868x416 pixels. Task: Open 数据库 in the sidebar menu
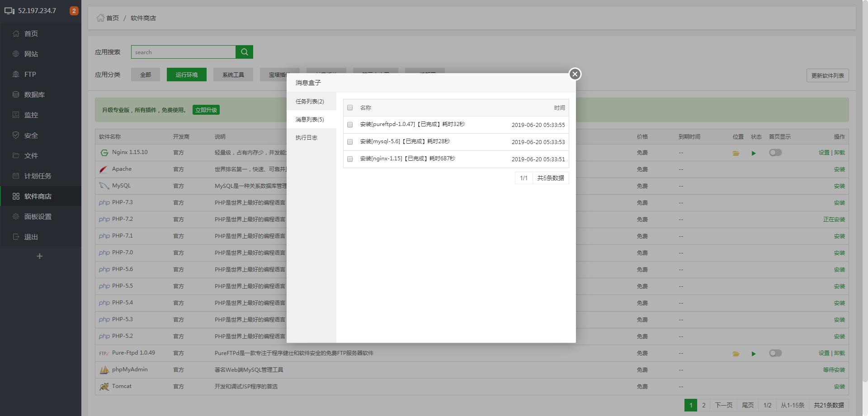[34, 94]
